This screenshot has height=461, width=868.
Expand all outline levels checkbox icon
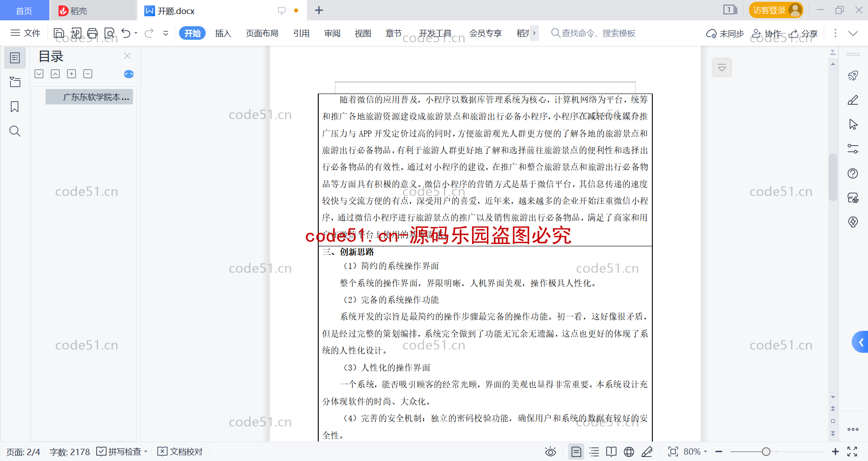[x=39, y=74]
